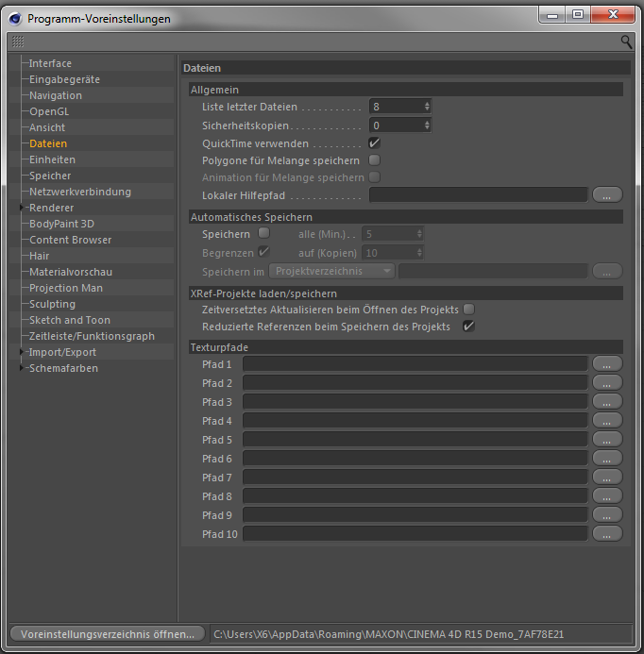The width and height of the screenshot is (644, 654).
Task: Toggle QuickTime verwenden checkbox
Action: tap(374, 143)
